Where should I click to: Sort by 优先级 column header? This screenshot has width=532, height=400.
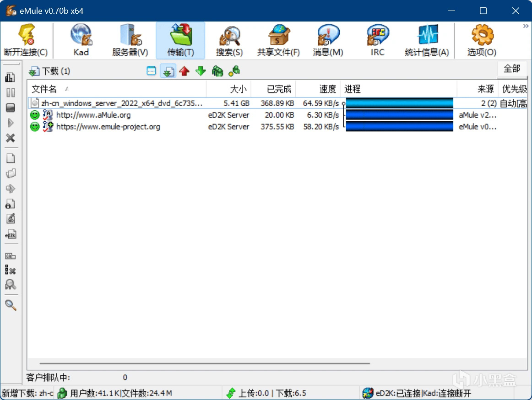[x=513, y=89]
